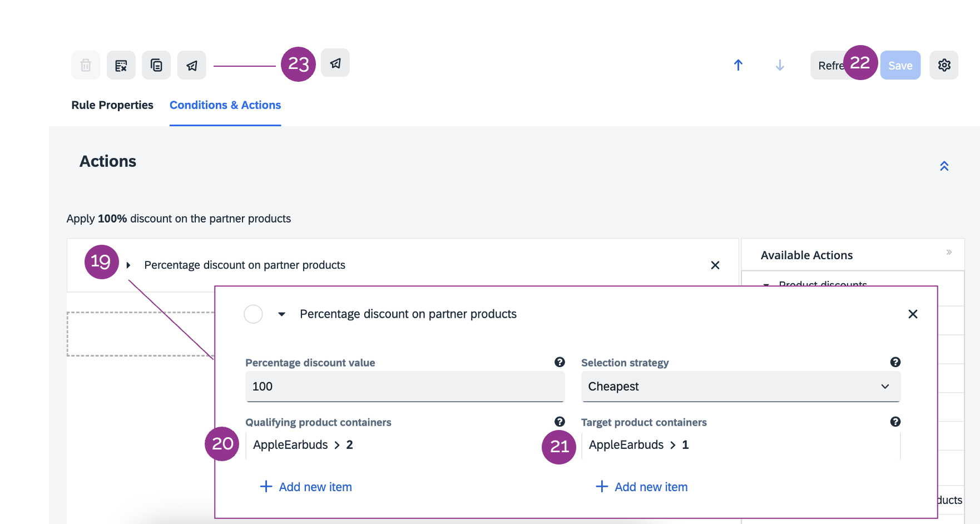This screenshot has width=980, height=524.
Task: Click help icon for Qualifying product containers
Action: [x=560, y=422]
